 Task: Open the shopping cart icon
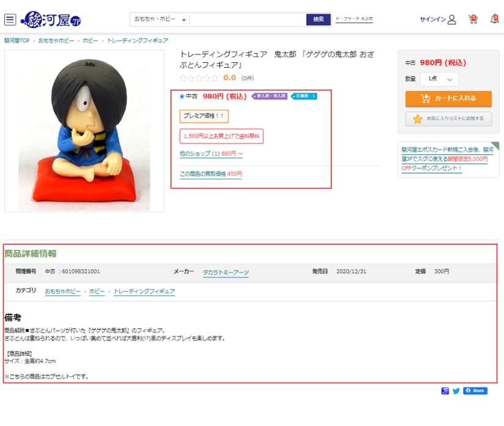[473, 20]
